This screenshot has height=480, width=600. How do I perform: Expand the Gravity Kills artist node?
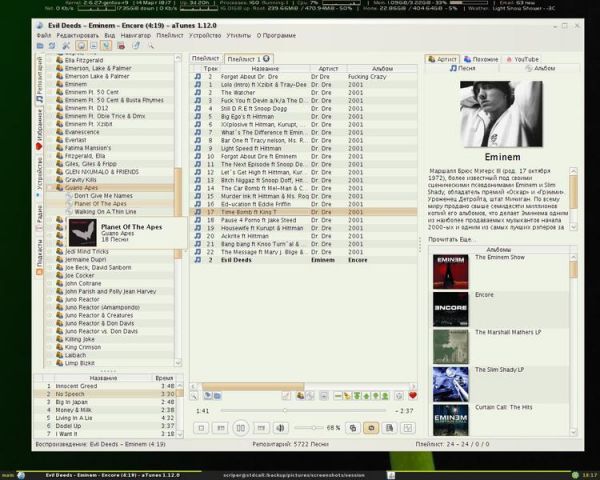50,180
